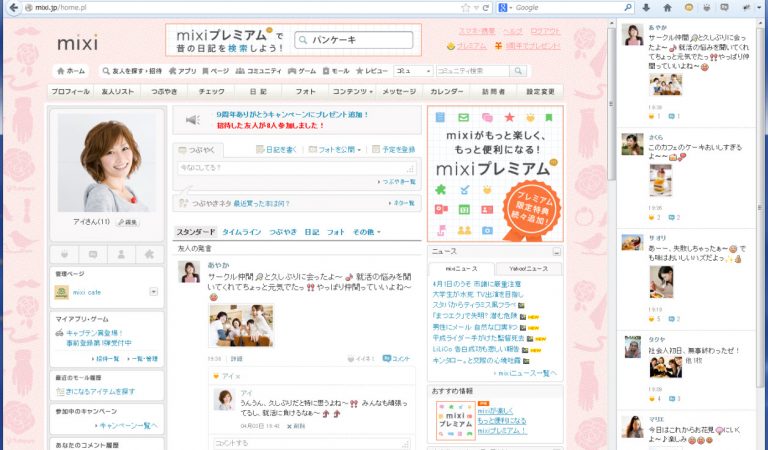The height and width of the screenshot is (450, 768).
Task: Click the heart icon below profile photo
Action: [64, 255]
